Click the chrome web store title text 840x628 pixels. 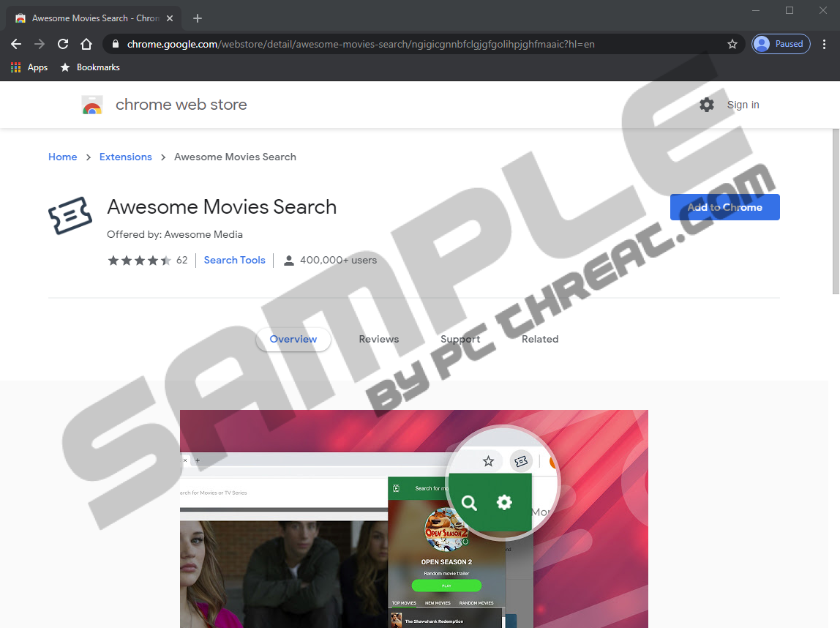pyautogui.click(x=181, y=105)
